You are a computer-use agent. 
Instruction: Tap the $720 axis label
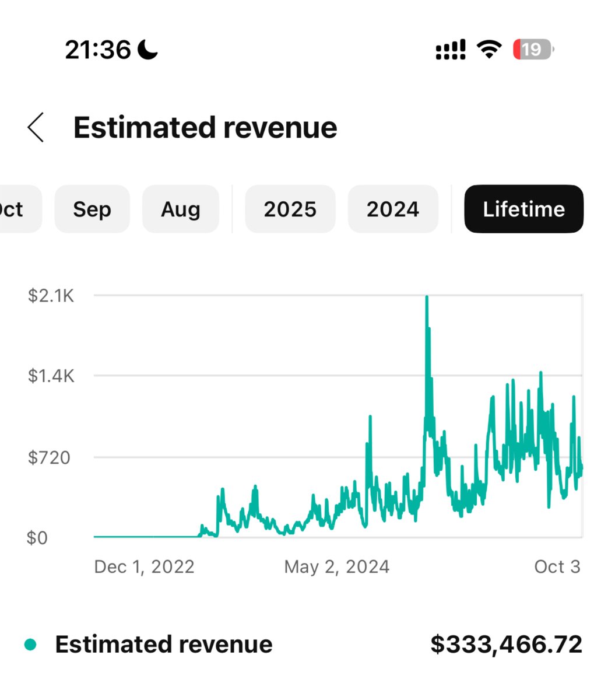pos(49,457)
